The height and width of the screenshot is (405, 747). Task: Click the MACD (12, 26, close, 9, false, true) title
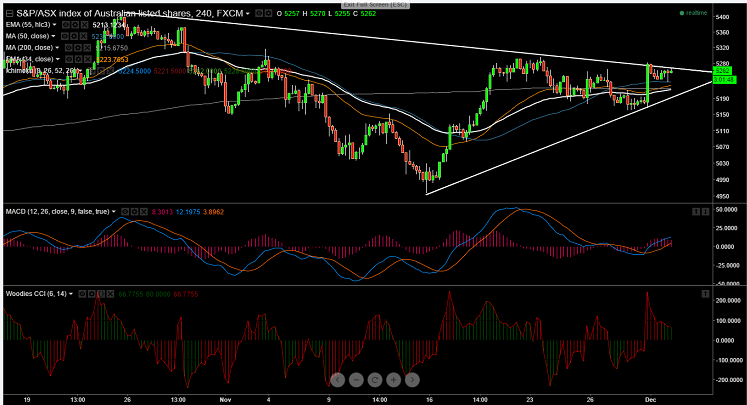[x=57, y=212]
